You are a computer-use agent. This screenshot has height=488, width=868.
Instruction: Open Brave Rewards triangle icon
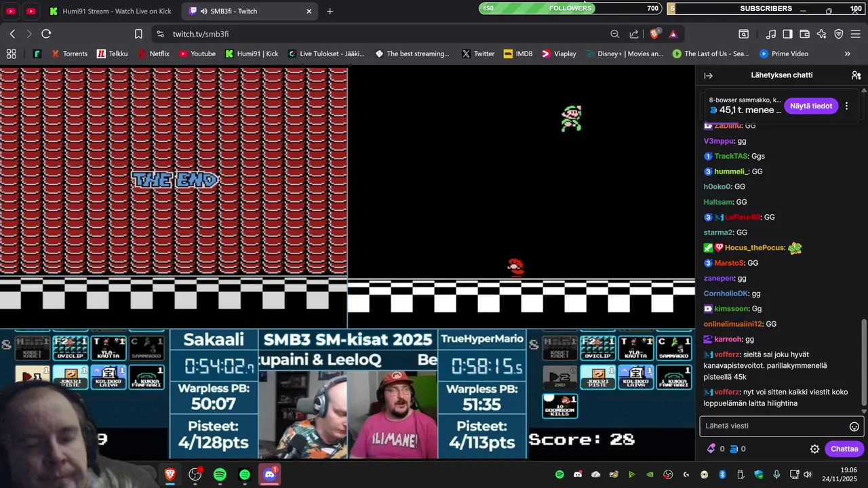click(673, 34)
